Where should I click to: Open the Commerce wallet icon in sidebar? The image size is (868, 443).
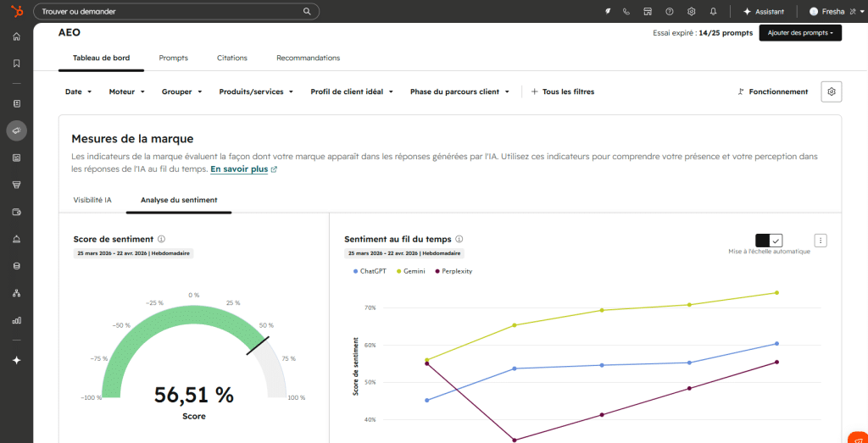(17, 212)
